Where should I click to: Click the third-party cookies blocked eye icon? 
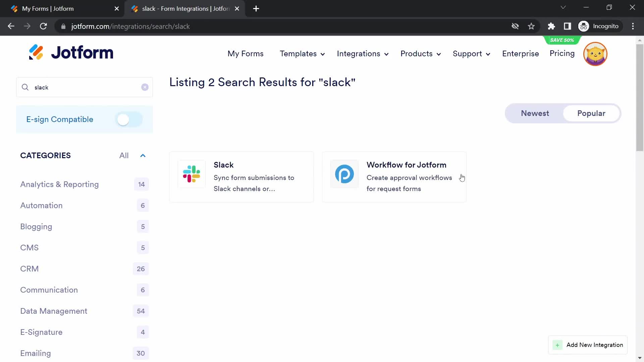click(515, 26)
